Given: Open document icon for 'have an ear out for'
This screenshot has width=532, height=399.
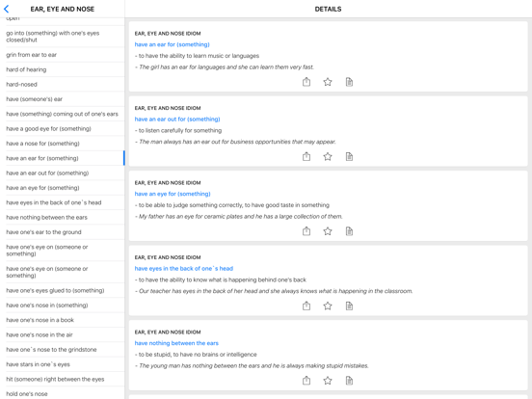Looking at the screenshot, I should coord(349,156).
